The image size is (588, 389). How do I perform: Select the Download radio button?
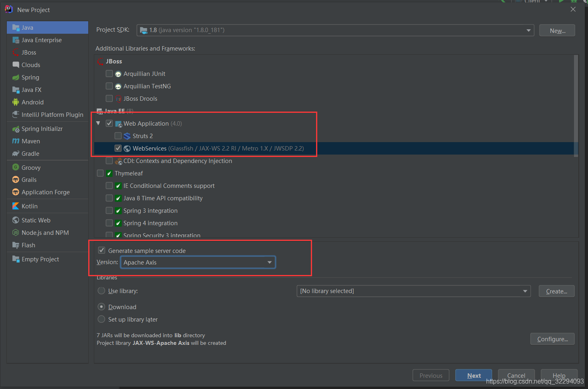(101, 307)
